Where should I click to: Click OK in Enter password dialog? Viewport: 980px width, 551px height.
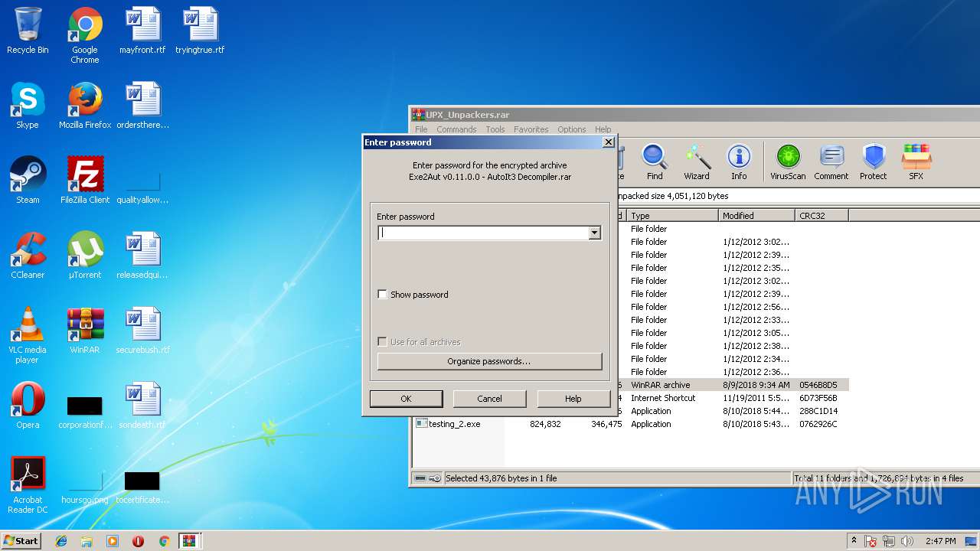pos(406,399)
